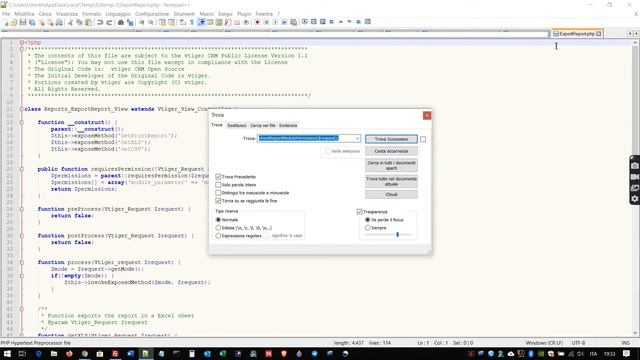This screenshot has height=360, width=640.
Task: Select the ExportReport.php document tab
Action: (x=577, y=34)
